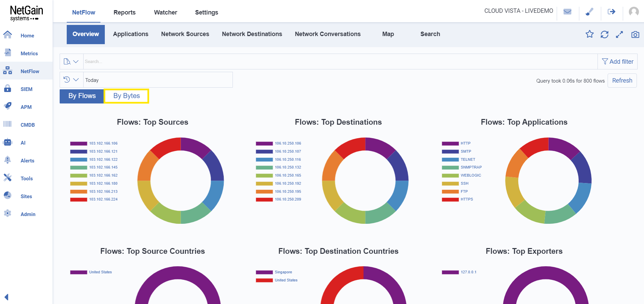Open the NetFlow top tab

(x=84, y=12)
